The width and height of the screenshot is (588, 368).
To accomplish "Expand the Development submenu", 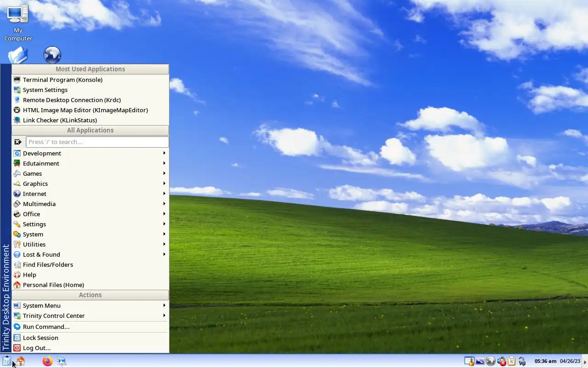I will [x=90, y=153].
